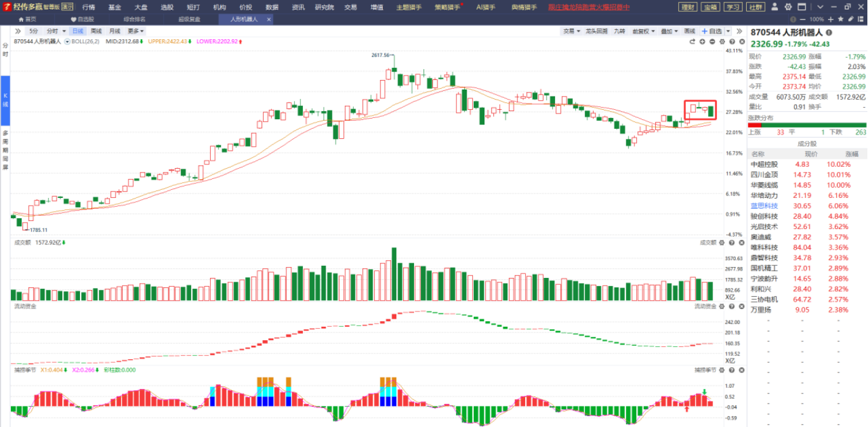Switch chart to 月线 monthly period
This screenshot has width=868, height=427.
click(114, 31)
